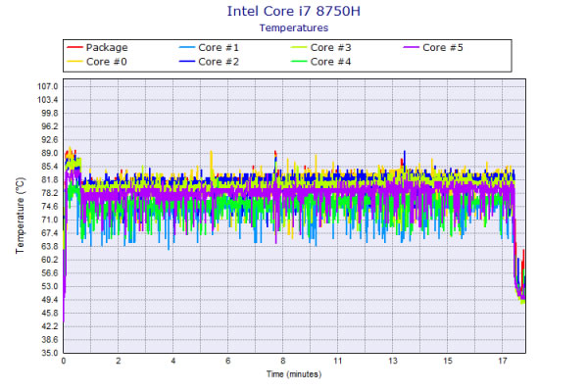Viewport: 588px width, 392px height.
Task: Click the dark blue Core #2 legend swatch
Action: (187, 62)
